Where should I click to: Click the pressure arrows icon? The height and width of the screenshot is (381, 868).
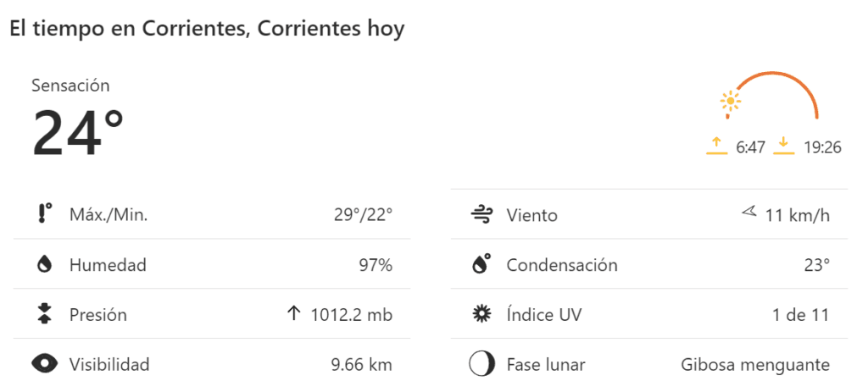[x=45, y=315]
